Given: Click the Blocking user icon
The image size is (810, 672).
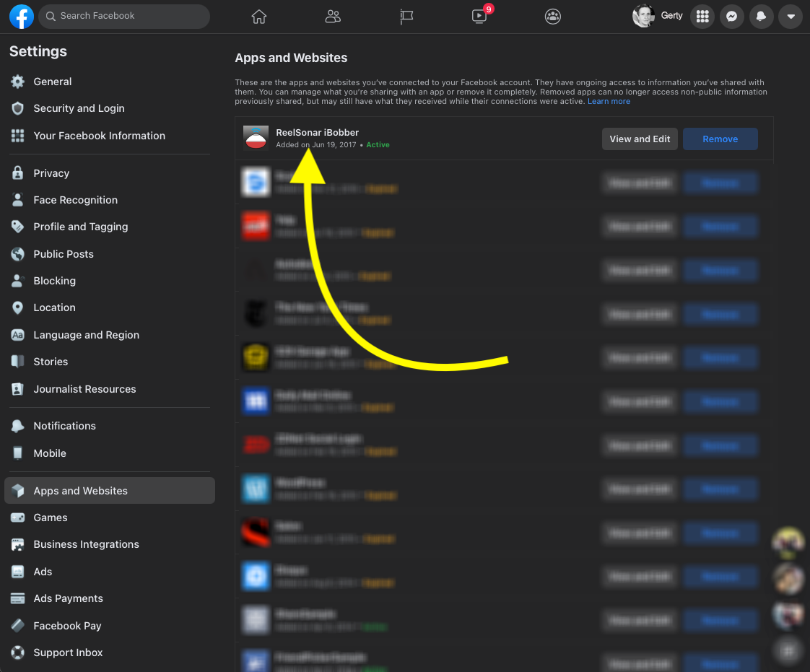Looking at the screenshot, I should coord(17,281).
